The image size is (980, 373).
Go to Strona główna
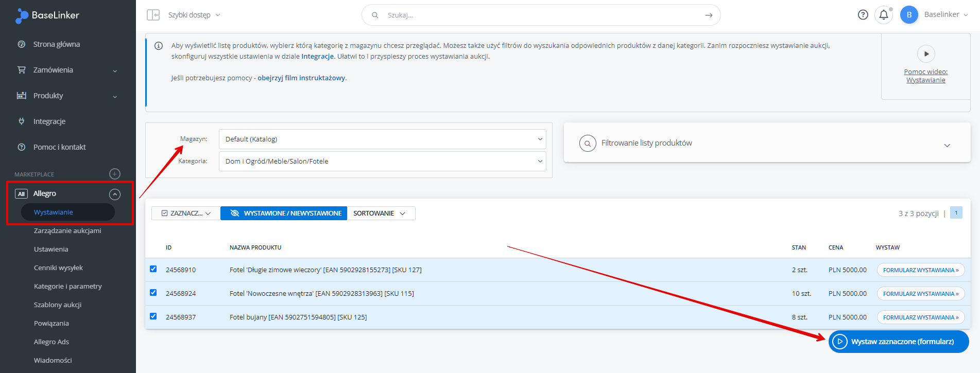(x=57, y=44)
